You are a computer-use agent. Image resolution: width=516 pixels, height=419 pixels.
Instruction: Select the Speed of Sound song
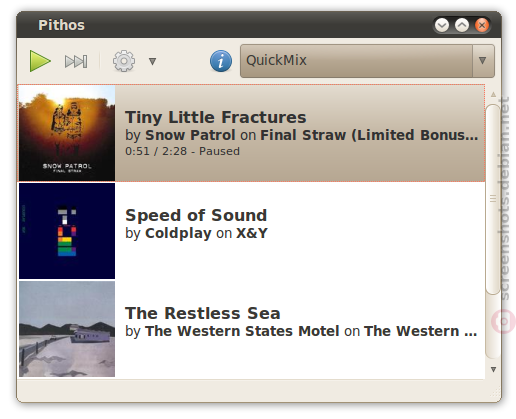(x=251, y=231)
